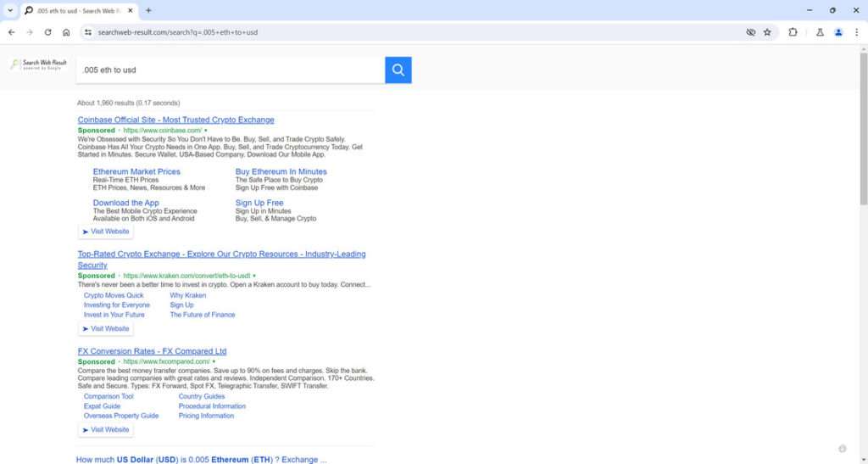Open Ethereum Market Prices sitelink
The image size is (868, 464).
tap(136, 171)
